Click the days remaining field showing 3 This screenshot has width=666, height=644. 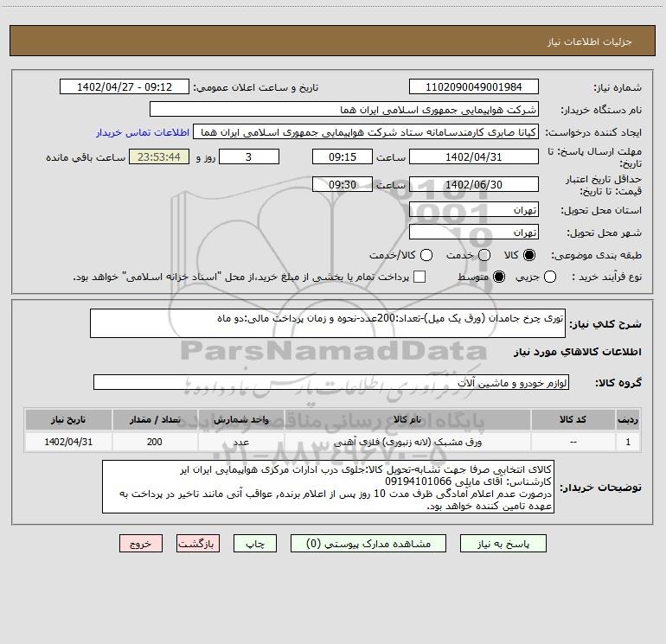coord(249,156)
